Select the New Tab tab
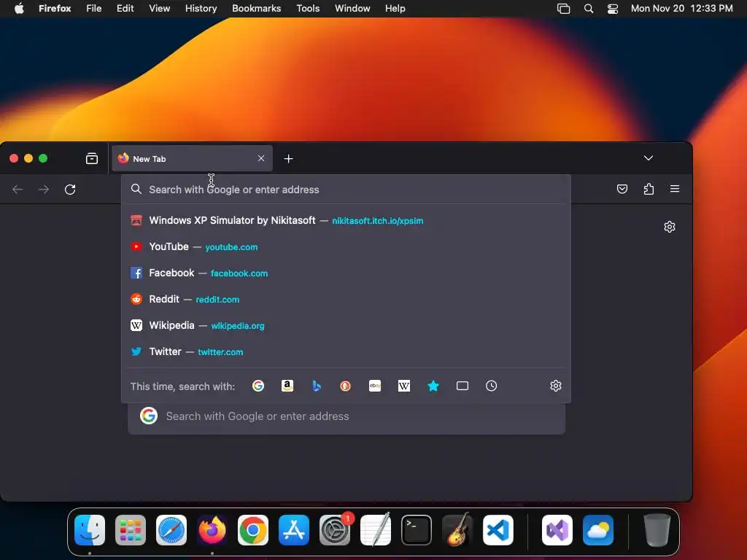747x560 pixels. click(x=192, y=158)
